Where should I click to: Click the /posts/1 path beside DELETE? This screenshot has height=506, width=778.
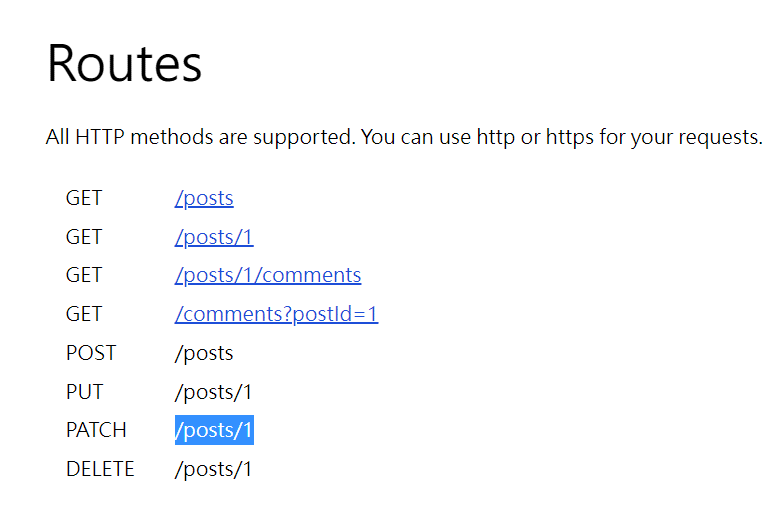pos(214,469)
